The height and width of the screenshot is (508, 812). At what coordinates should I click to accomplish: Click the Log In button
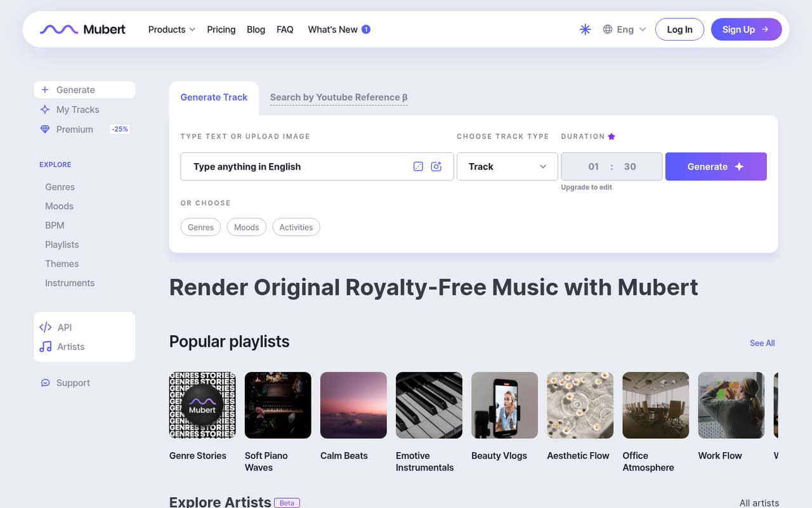coord(679,29)
